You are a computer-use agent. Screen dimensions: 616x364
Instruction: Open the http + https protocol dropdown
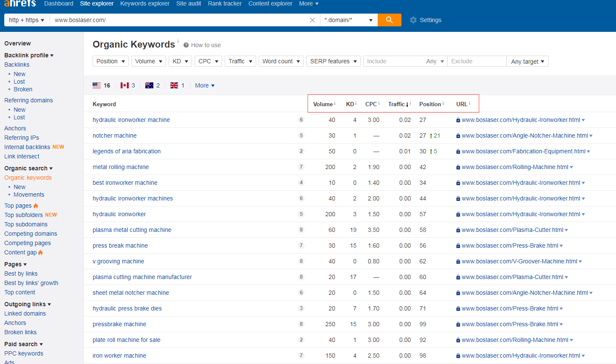coord(26,20)
